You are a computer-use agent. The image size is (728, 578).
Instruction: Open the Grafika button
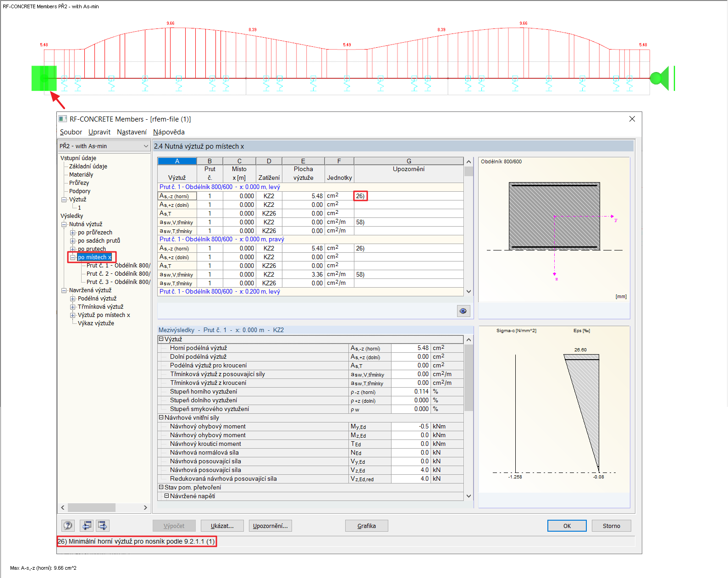click(x=367, y=526)
